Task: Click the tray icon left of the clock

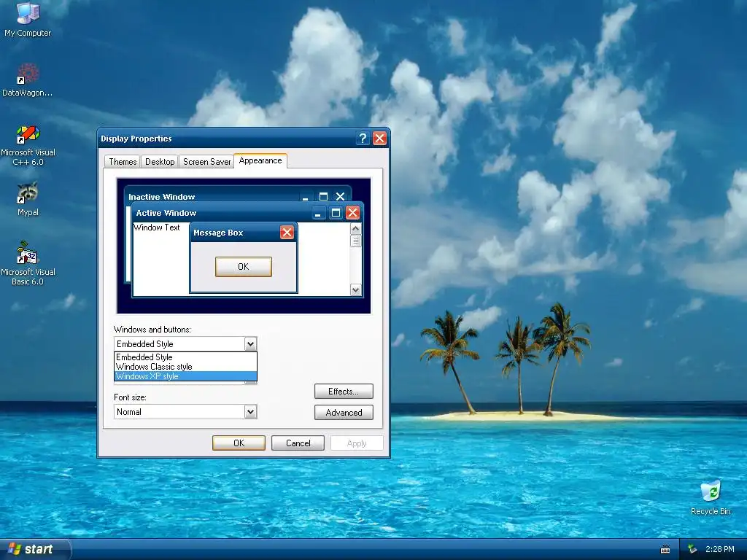Action: [692, 550]
